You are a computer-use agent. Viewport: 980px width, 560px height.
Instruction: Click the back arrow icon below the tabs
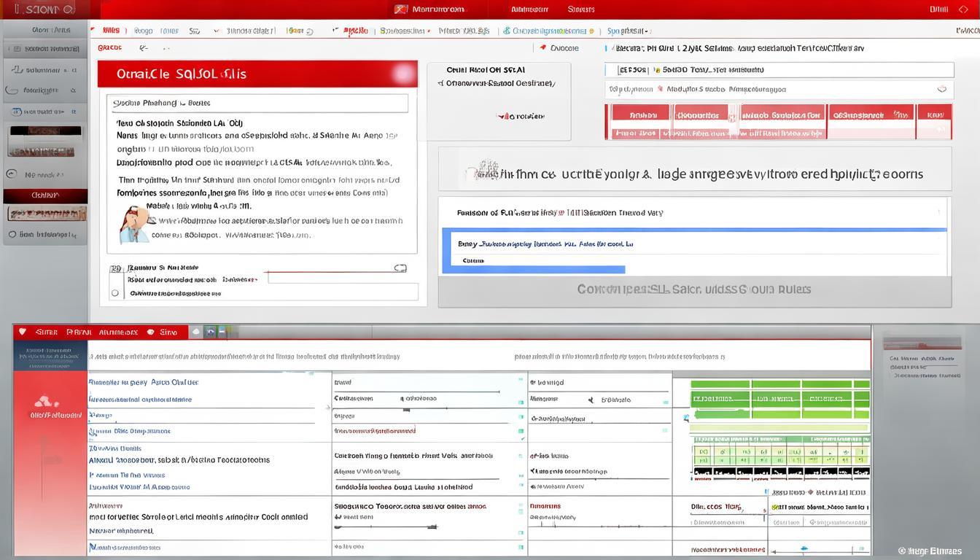coord(144,47)
